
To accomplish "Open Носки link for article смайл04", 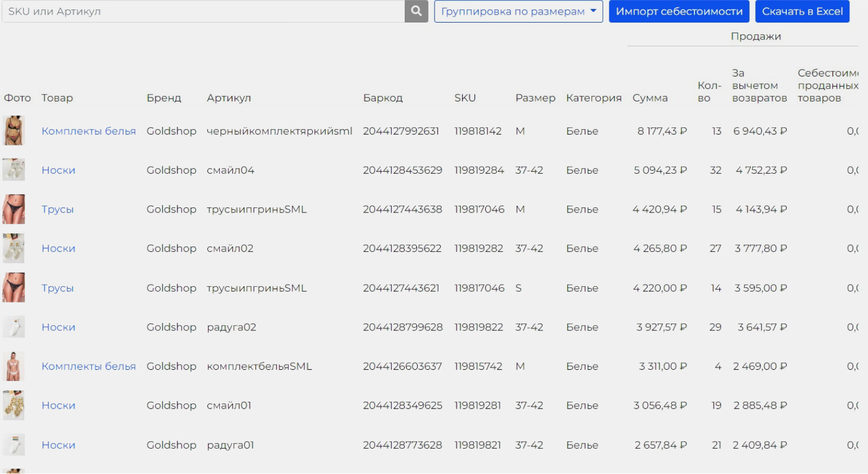I will (x=58, y=170).
